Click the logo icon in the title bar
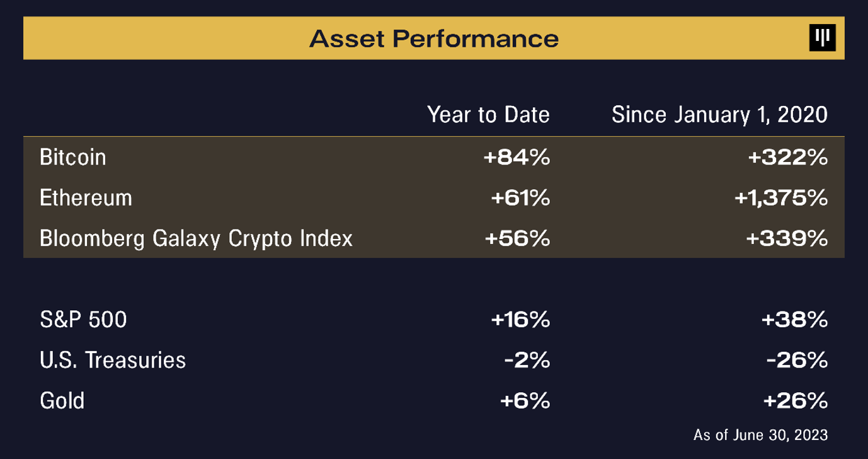Viewport: 868px width, 459px height. [822, 38]
